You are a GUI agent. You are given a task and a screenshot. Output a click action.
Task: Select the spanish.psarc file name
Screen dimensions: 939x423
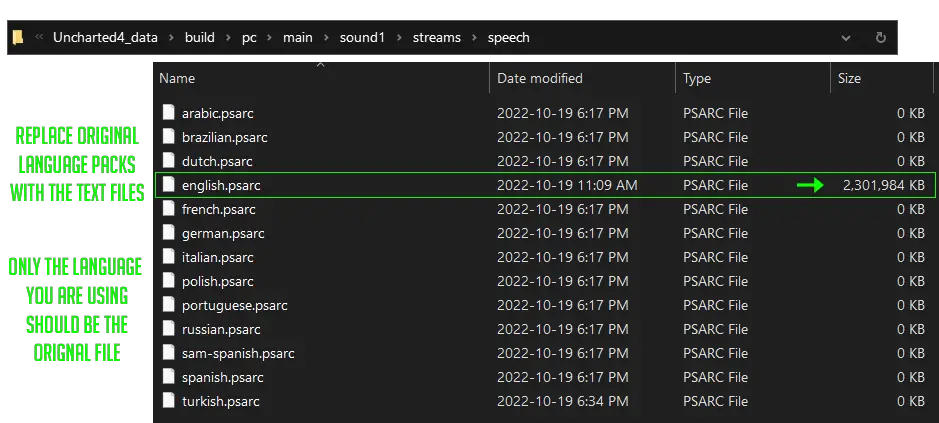222,377
